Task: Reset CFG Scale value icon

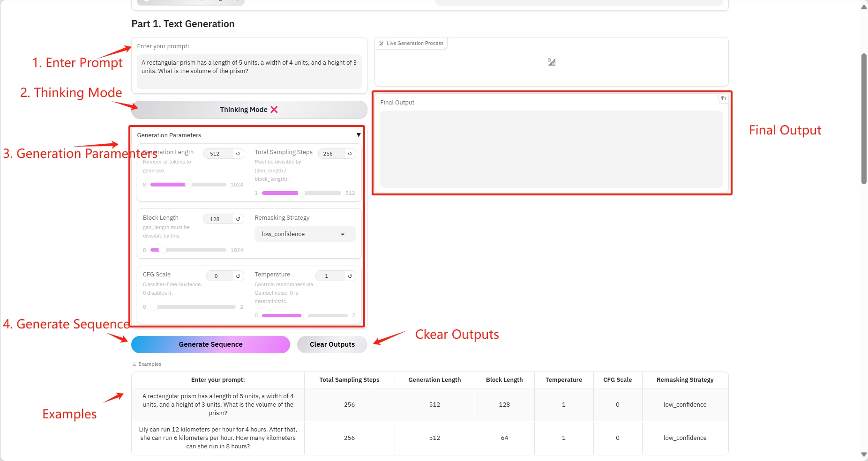Action: (238, 276)
